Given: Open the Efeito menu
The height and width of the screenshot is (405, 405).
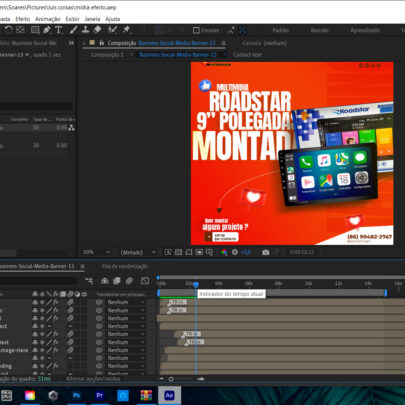Looking at the screenshot, I should [x=23, y=19].
